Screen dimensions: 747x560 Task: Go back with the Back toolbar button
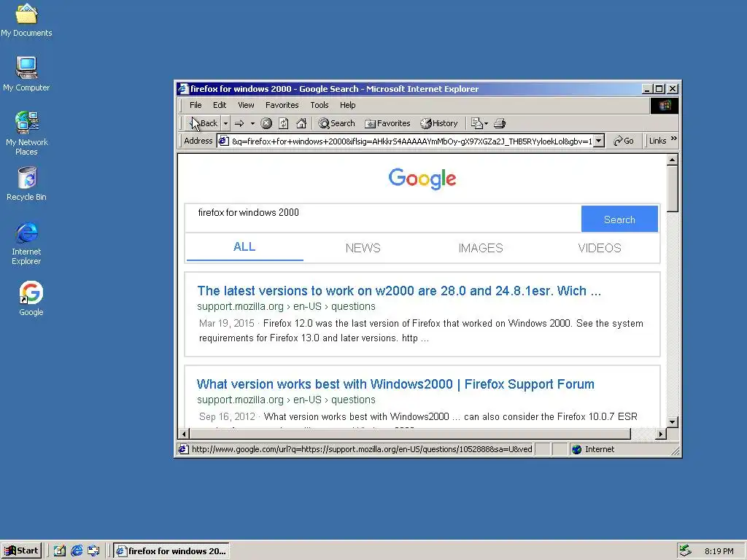[204, 123]
